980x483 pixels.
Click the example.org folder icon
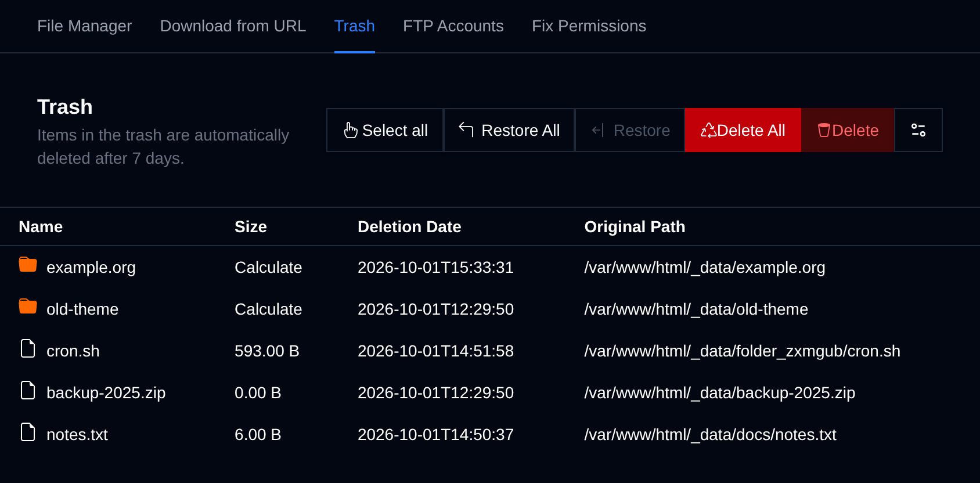[28, 265]
